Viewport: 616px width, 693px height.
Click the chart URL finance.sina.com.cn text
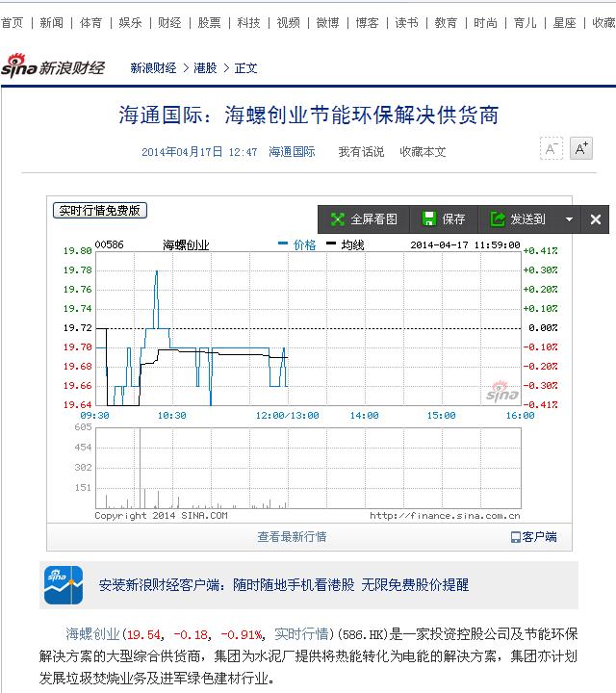[445, 516]
